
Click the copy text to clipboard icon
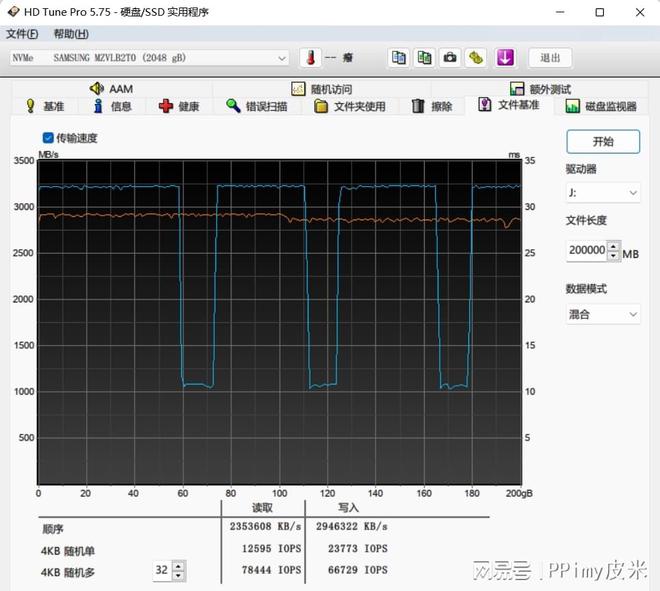[399, 58]
